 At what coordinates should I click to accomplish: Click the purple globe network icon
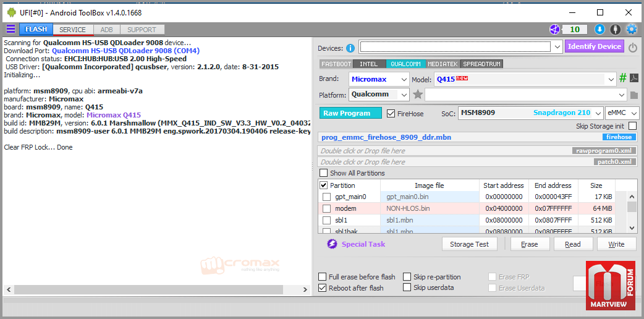(x=555, y=29)
